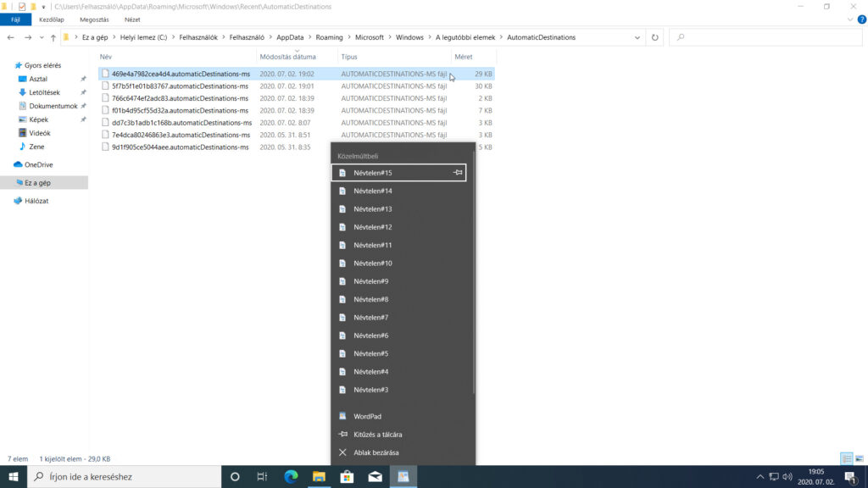Screen dimensions: 868x488
Task: Switch to the Kezdőlap ribbon tab
Action: 52,19
